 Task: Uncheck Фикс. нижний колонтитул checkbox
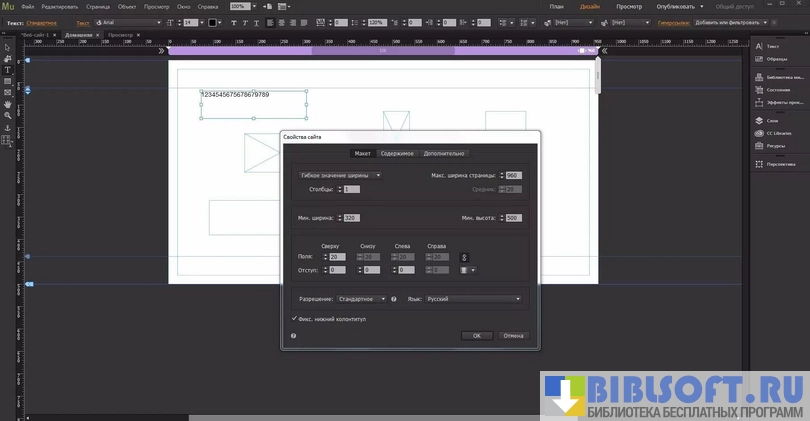294,319
